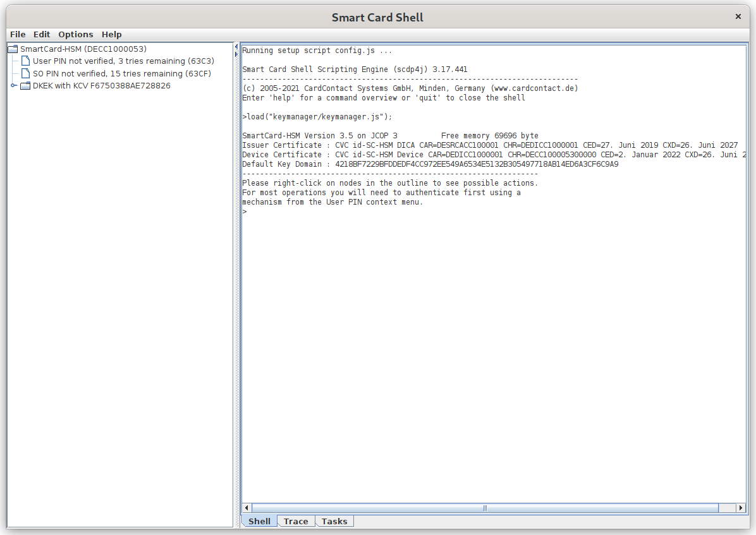
Task: Click the horizontal scrollbar thumb in the shell
Action: pyautogui.click(x=485, y=508)
